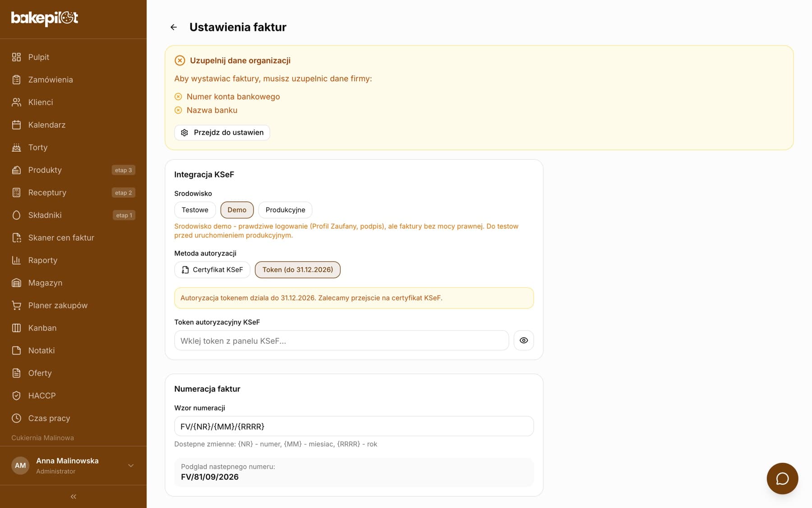This screenshot has height=508, width=812.
Task: Open the Raporty chart icon
Action: pos(16,260)
